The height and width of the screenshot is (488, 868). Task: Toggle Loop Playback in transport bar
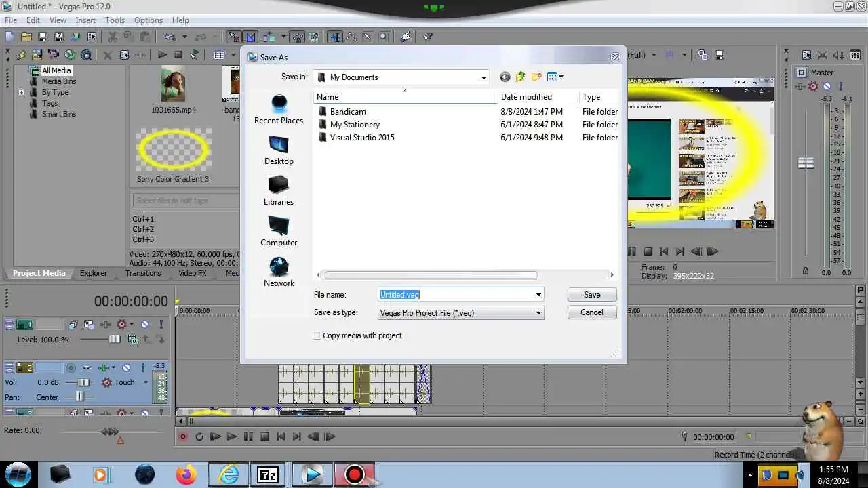[x=199, y=437]
